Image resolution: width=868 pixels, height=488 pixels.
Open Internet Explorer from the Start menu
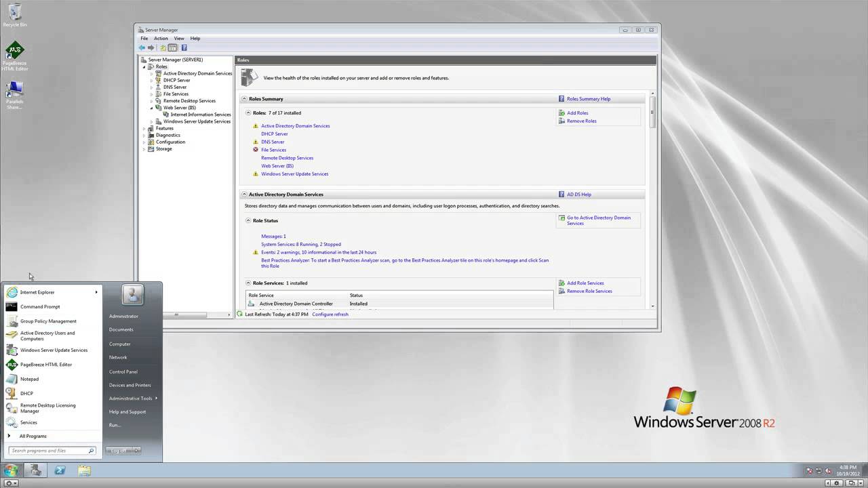pyautogui.click(x=52, y=292)
